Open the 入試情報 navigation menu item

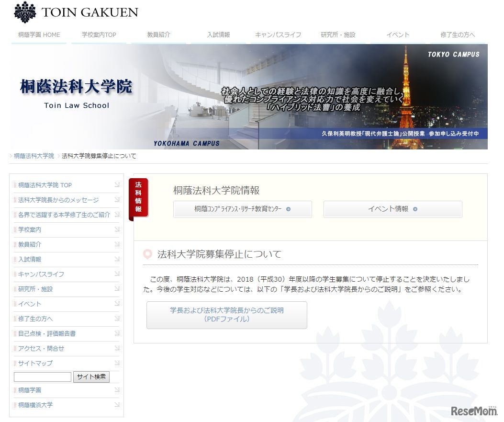click(218, 34)
